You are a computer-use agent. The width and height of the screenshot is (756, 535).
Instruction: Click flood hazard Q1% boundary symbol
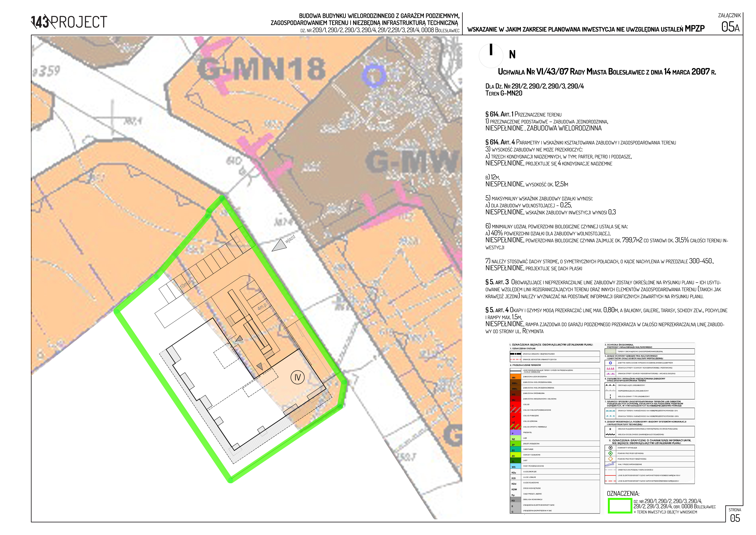tap(610, 411)
